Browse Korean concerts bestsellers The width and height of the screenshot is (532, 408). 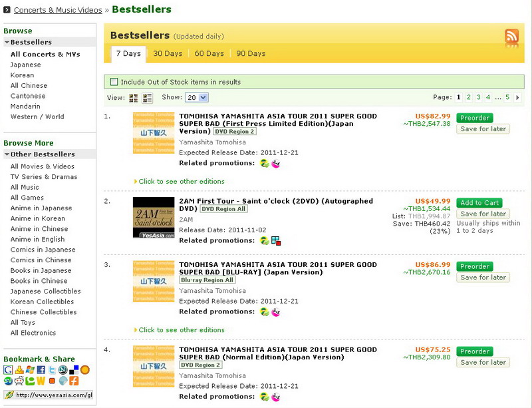click(x=22, y=75)
